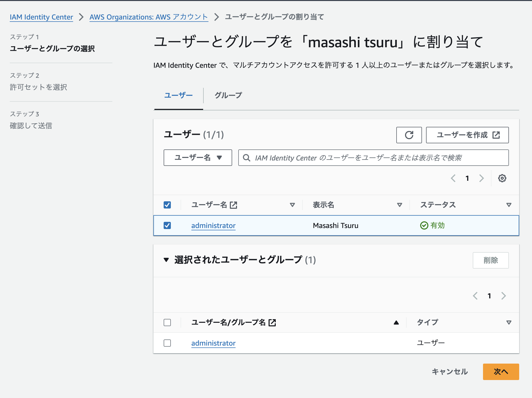The width and height of the screenshot is (532, 398).
Task: Click ユーザーを作成 button
Action: point(467,135)
